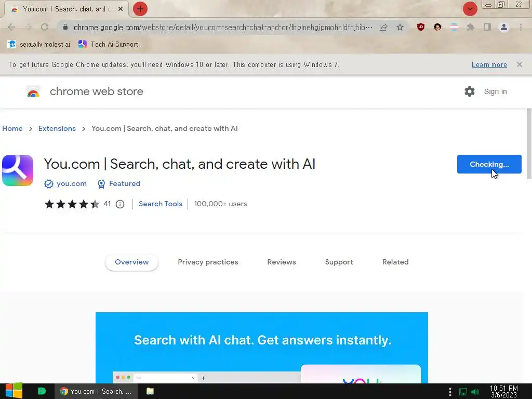Focus the Chrome address bar URL
Viewport: 532px width, 399px height.
pyautogui.click(x=222, y=27)
